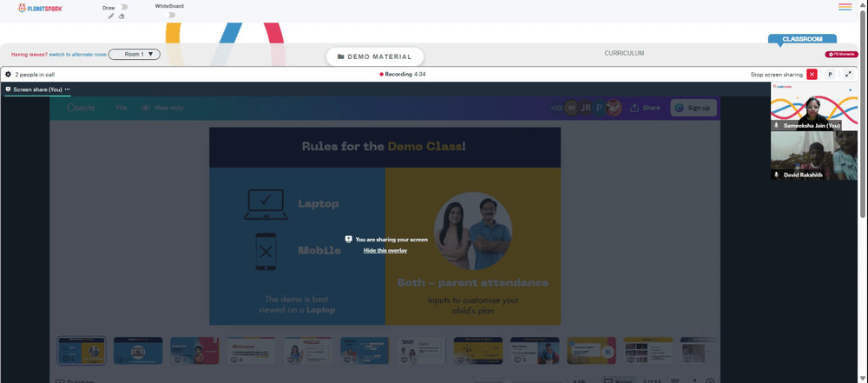Click the scrollbar up arrow

click(864, 3)
